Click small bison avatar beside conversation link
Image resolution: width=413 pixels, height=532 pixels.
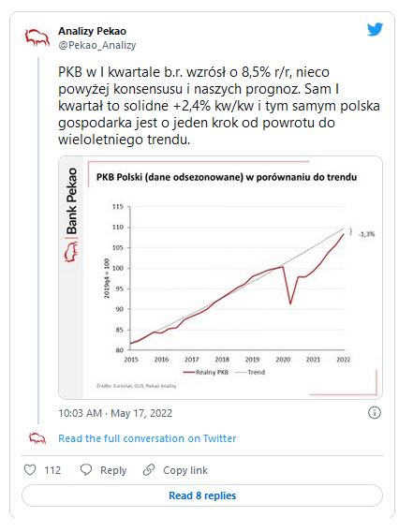[x=37, y=438]
